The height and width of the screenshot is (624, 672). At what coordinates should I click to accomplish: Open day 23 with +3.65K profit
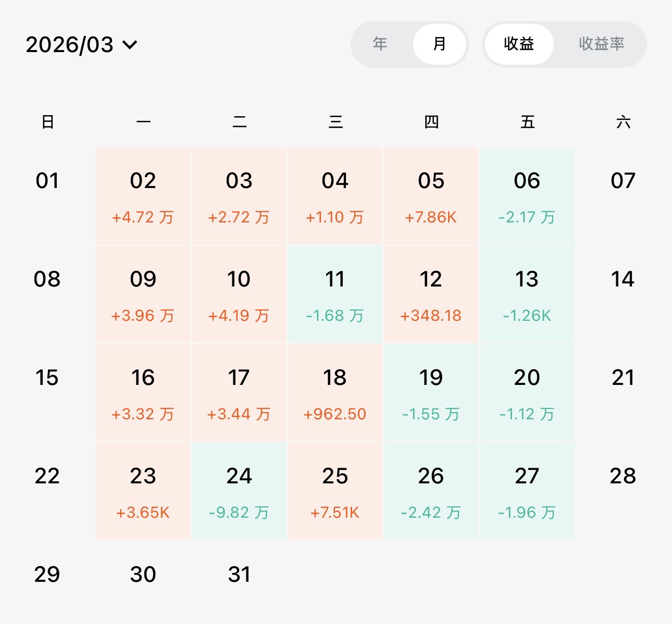[143, 491]
